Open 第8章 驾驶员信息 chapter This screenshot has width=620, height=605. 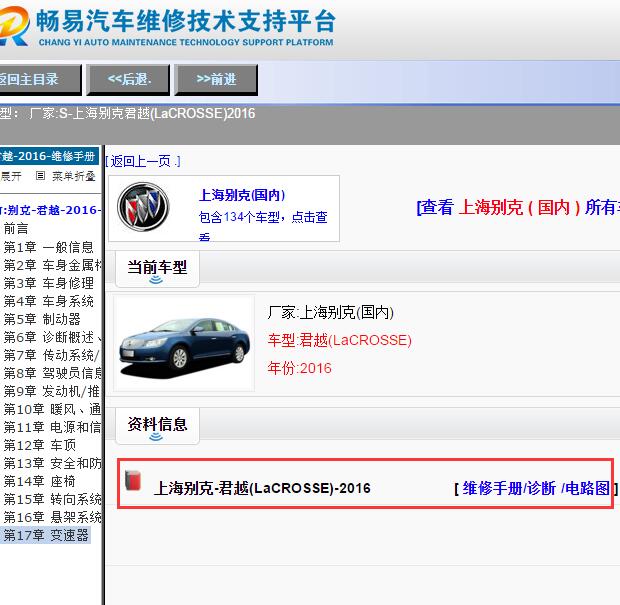pos(52,373)
